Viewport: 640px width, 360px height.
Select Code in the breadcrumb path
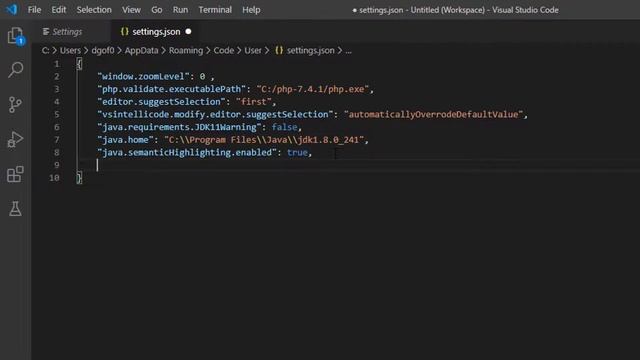224,51
